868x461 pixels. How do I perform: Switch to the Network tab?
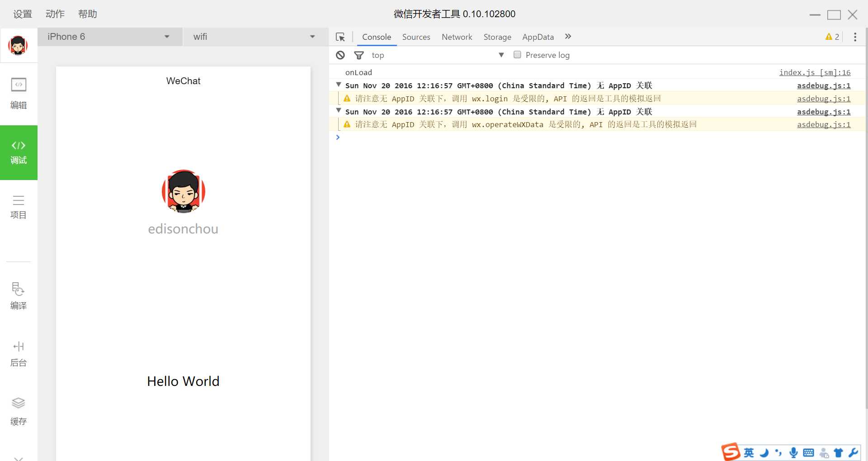[457, 37]
